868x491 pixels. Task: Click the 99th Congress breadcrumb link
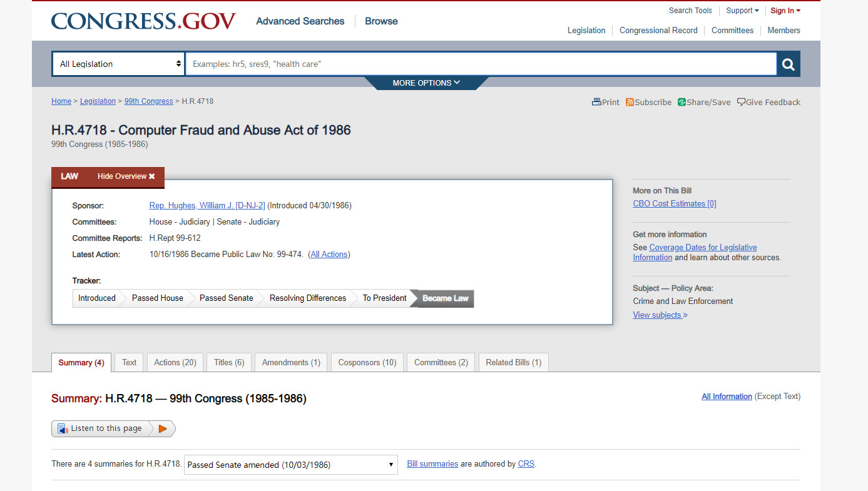[149, 101]
